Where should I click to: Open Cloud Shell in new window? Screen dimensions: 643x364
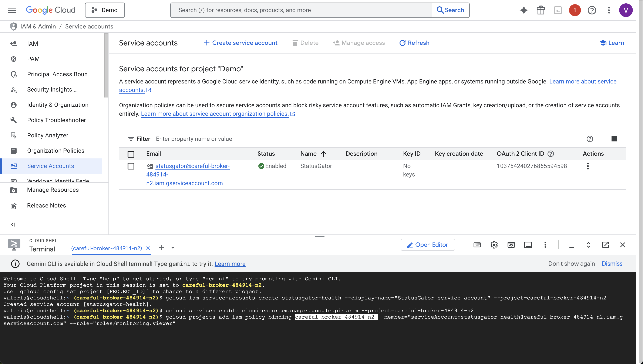pos(605,245)
